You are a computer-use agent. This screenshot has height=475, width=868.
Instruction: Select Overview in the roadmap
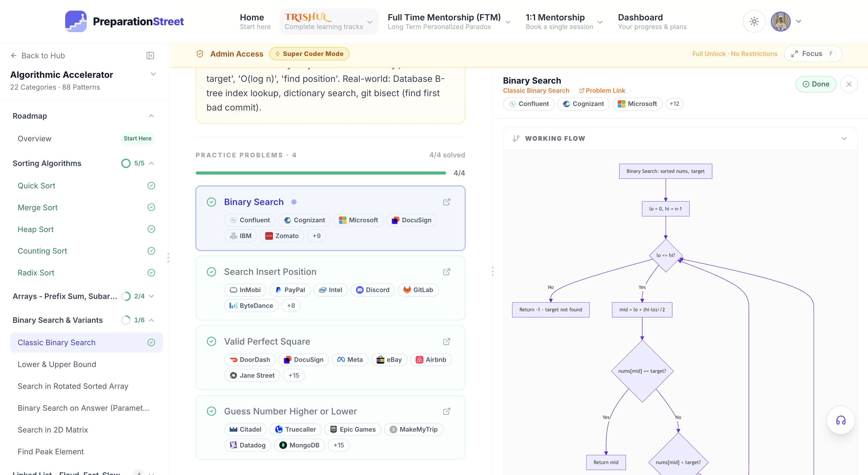coord(86,138)
